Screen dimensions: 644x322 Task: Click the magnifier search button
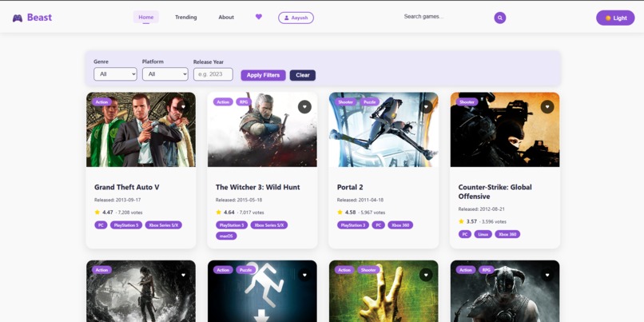pyautogui.click(x=500, y=18)
